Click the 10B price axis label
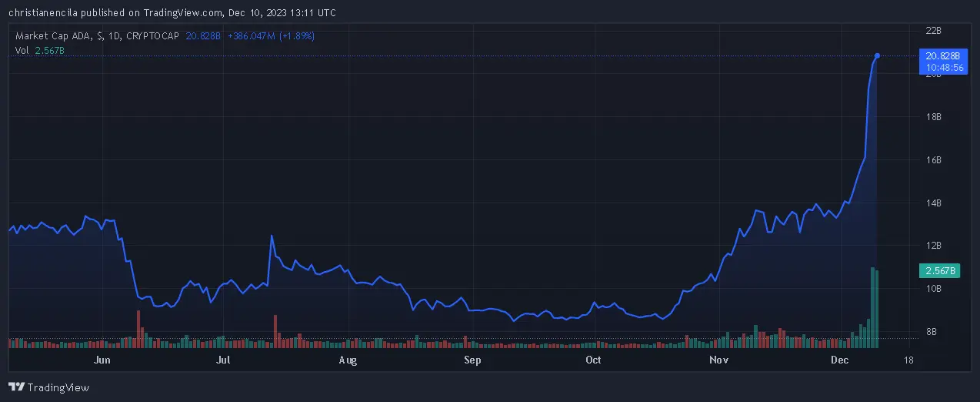 pyautogui.click(x=934, y=289)
